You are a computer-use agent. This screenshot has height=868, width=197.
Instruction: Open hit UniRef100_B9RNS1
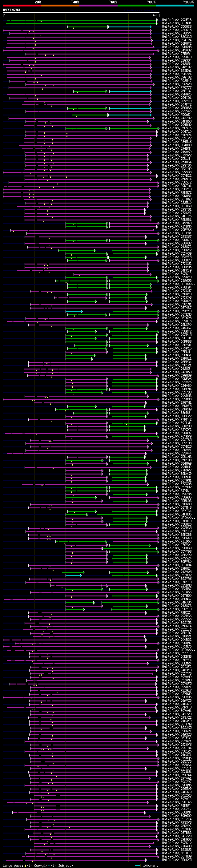coord(177,355)
